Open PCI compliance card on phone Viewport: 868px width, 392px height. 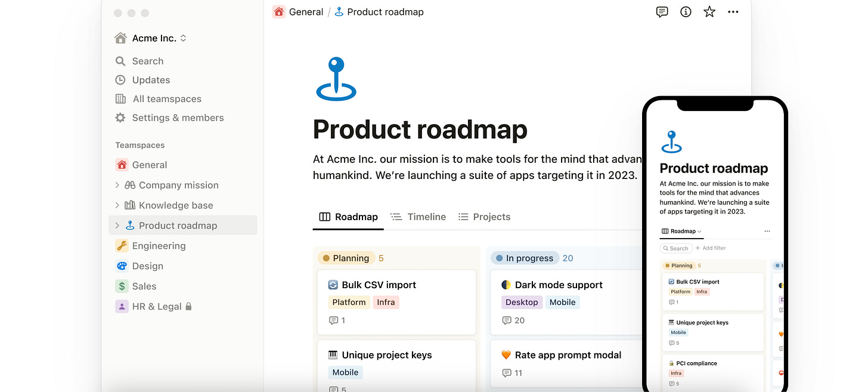(713, 373)
